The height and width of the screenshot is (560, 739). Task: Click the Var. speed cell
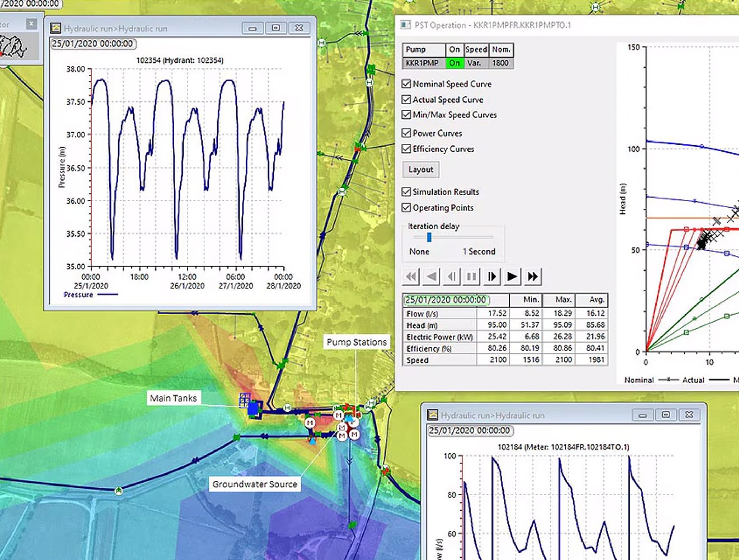click(x=476, y=63)
